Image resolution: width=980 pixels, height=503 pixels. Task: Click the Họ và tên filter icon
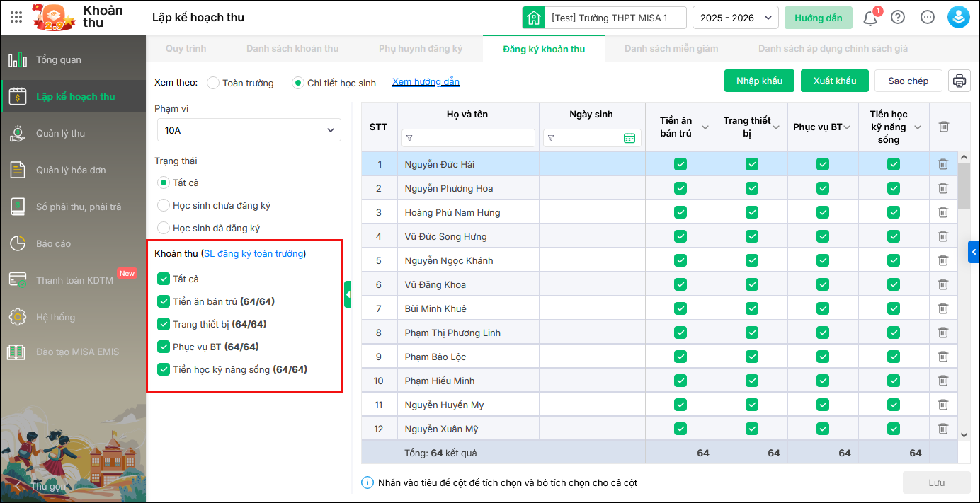[x=409, y=138]
